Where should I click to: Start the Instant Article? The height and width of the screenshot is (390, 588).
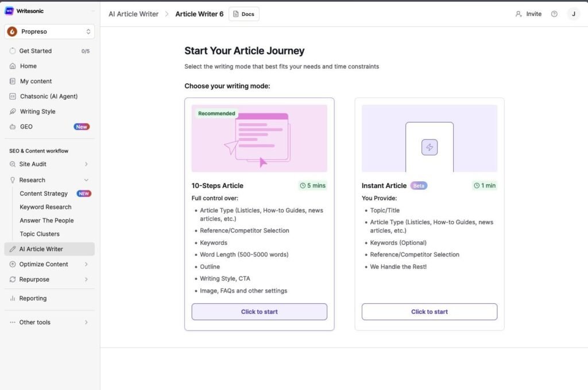click(x=430, y=311)
